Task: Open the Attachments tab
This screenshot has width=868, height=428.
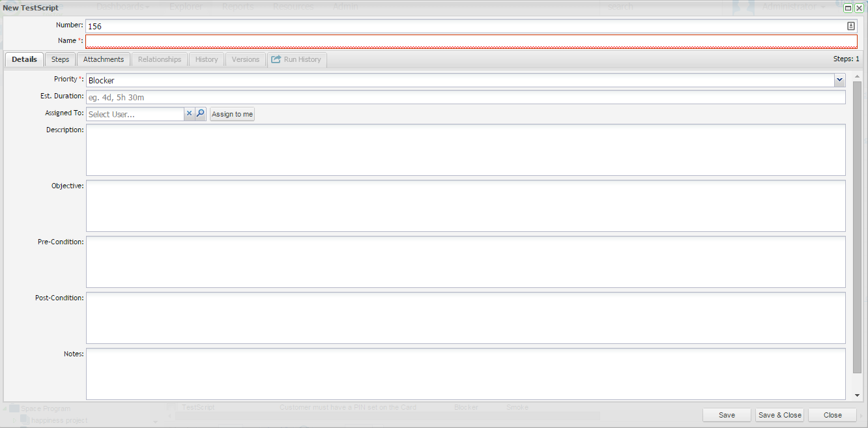Action: [103, 59]
